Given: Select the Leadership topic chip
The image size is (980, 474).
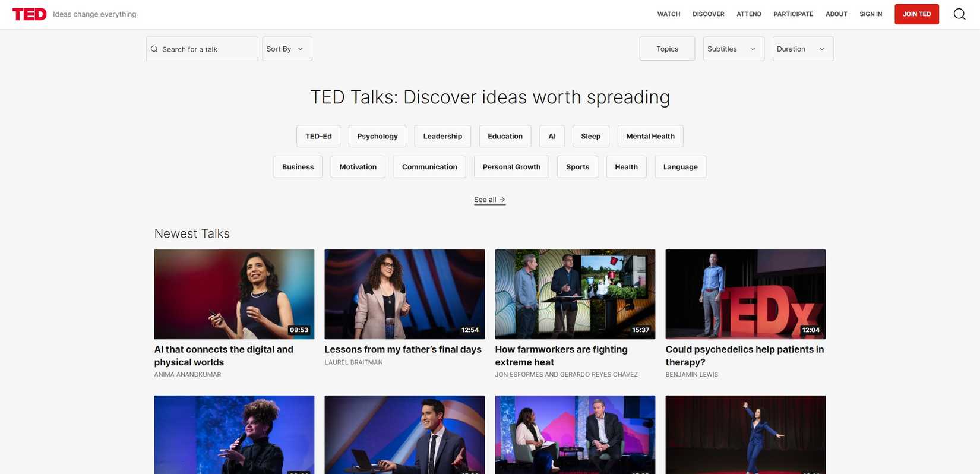Looking at the screenshot, I should point(442,136).
